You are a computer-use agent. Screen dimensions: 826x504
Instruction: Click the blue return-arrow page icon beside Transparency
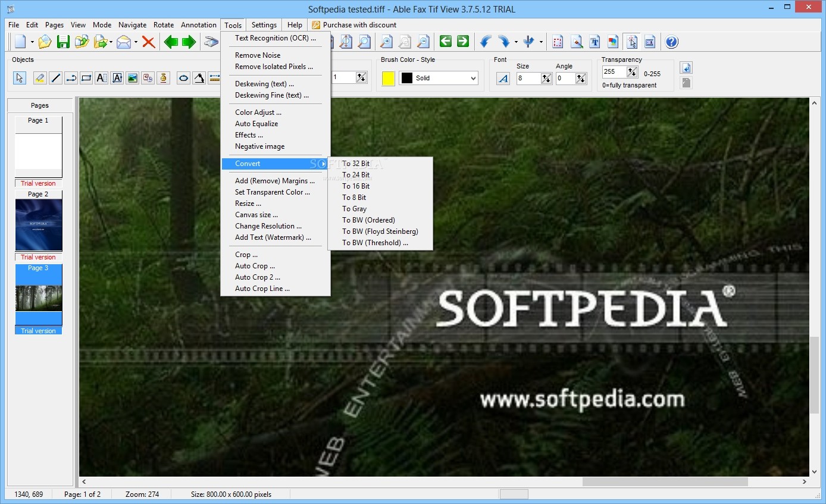(x=686, y=68)
